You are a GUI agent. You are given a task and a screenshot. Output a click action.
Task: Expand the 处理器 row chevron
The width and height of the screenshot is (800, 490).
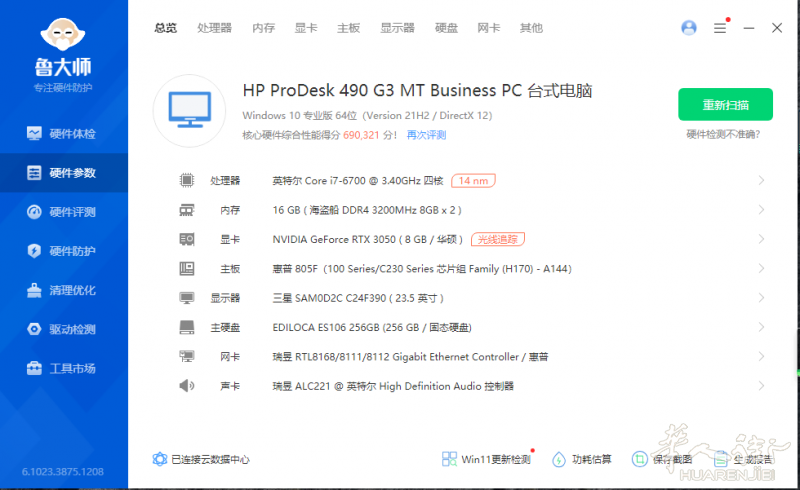tap(761, 180)
